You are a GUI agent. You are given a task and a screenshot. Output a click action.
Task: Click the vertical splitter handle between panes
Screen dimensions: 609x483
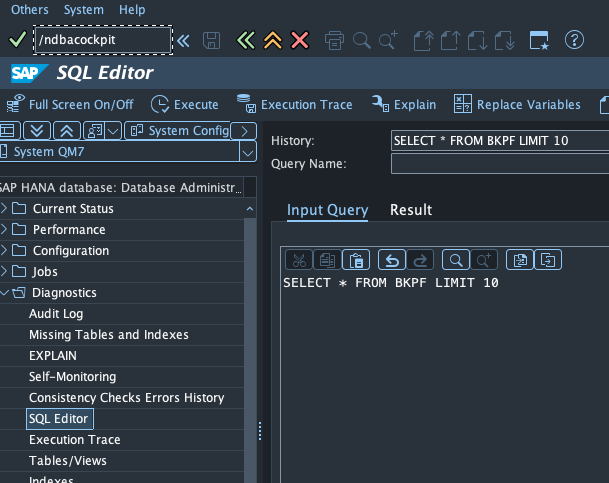click(260, 431)
